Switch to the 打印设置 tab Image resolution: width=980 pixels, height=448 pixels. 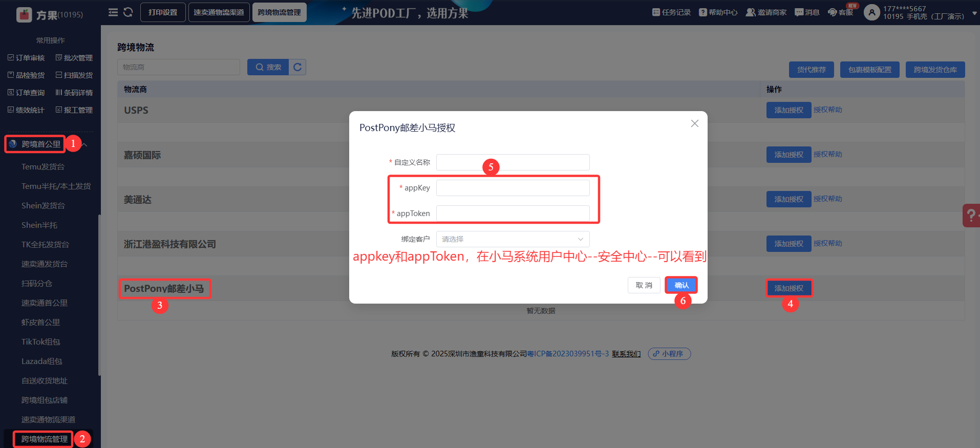point(163,12)
